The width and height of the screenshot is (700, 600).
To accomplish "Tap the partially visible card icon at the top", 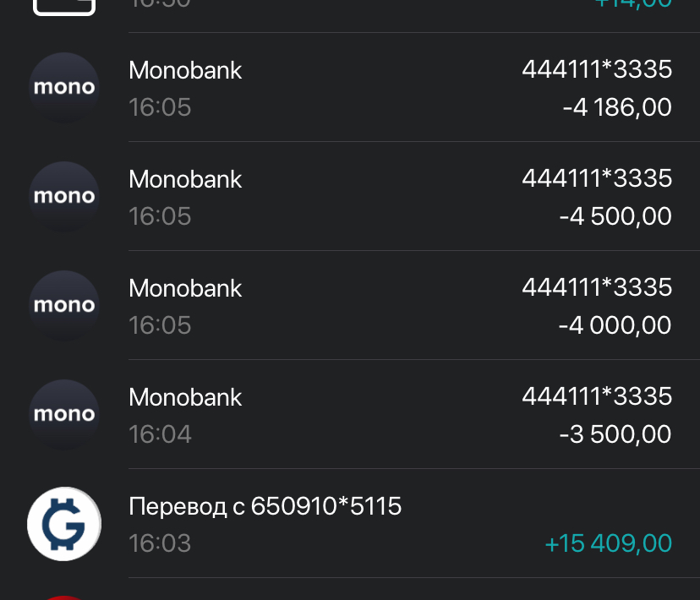I will (64, 7).
